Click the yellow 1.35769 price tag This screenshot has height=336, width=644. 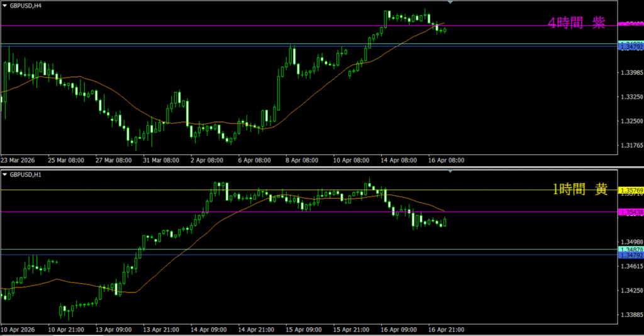(631, 190)
